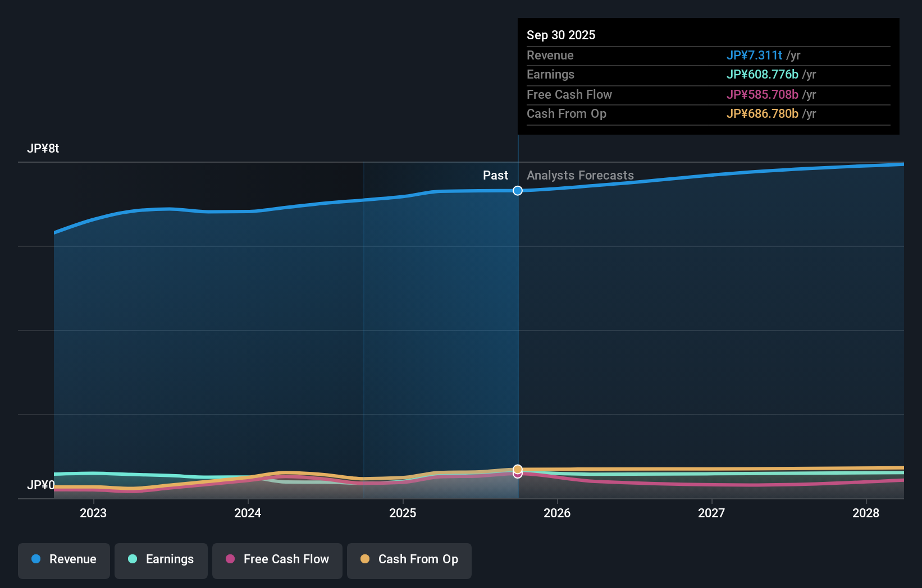Click the Past/Forecast divider line on the chart

pos(517,337)
